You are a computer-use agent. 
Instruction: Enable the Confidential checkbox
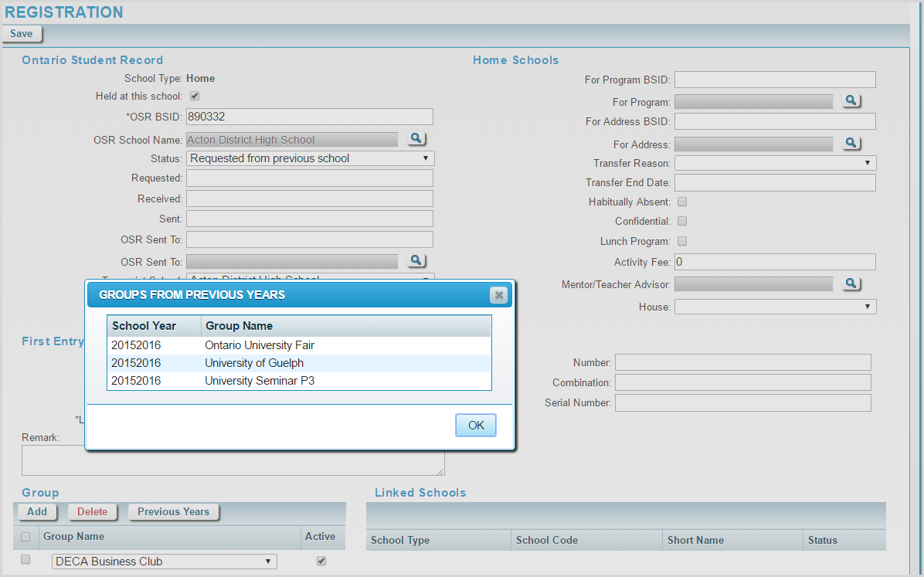click(682, 221)
